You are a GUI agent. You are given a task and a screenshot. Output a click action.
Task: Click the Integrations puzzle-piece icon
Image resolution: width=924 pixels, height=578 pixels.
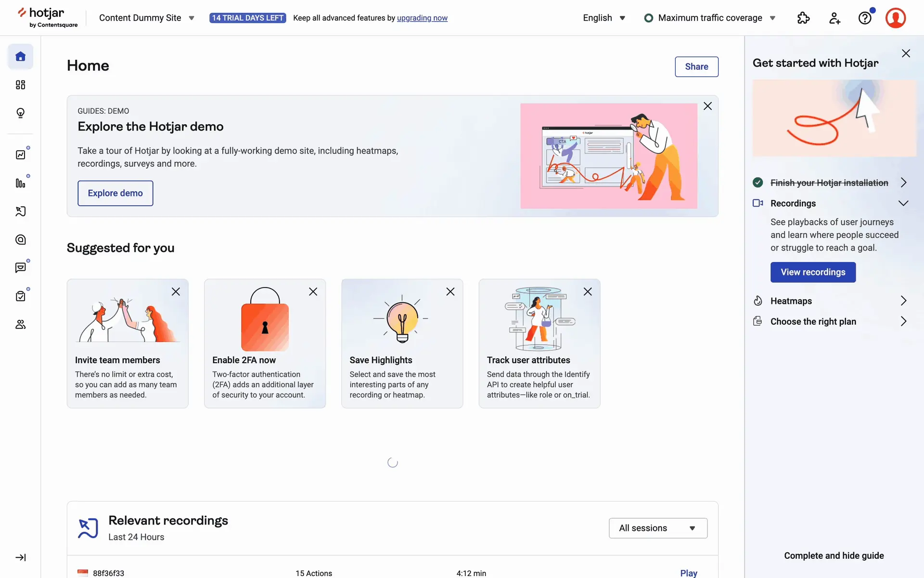[x=803, y=18]
